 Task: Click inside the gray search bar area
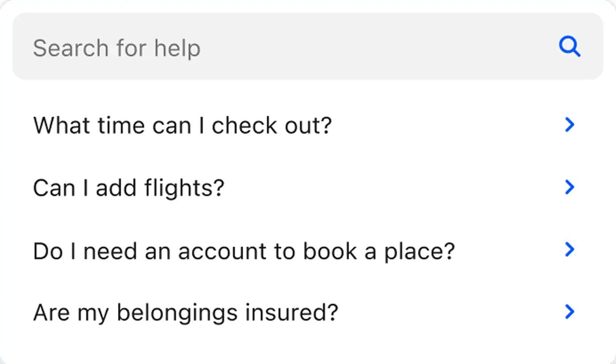click(308, 46)
